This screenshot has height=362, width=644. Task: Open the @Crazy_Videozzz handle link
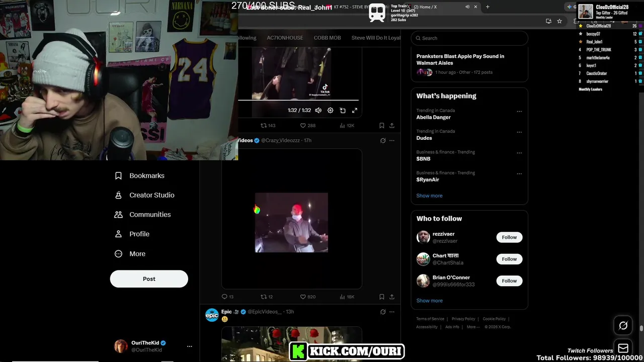280,140
